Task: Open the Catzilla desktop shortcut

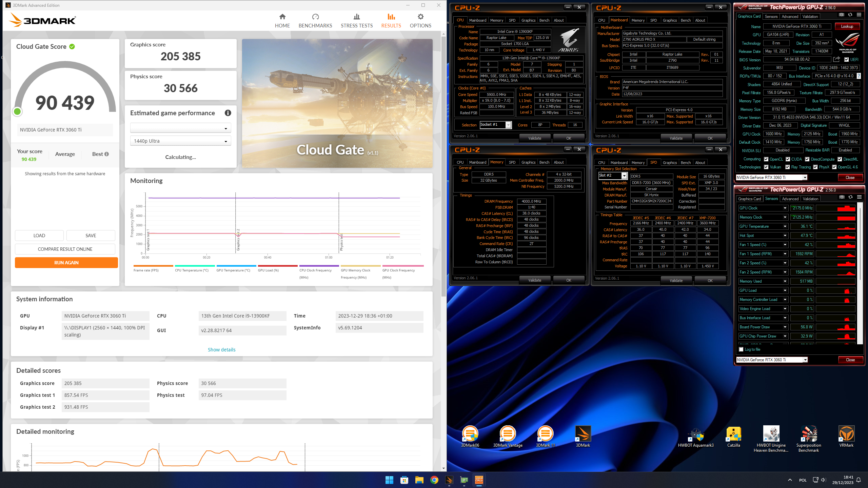Action: [x=733, y=436]
